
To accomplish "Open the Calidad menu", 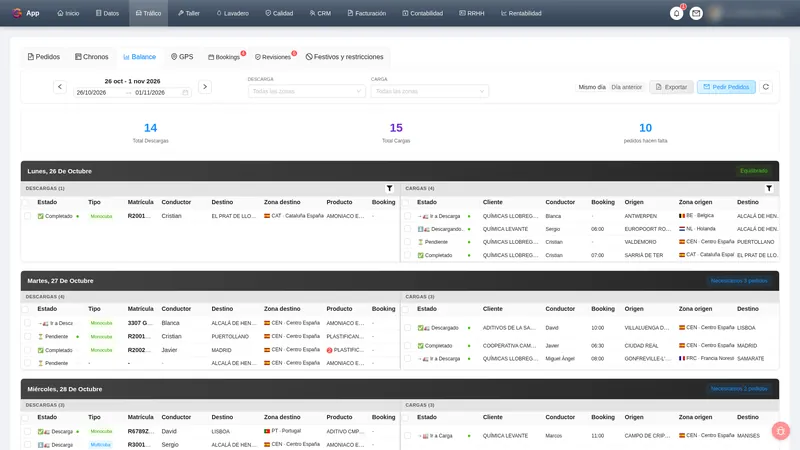I will click(279, 13).
